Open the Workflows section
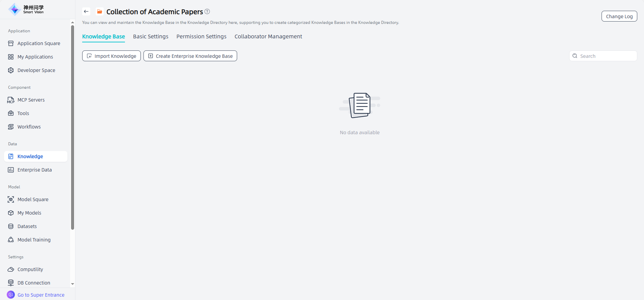 29,127
